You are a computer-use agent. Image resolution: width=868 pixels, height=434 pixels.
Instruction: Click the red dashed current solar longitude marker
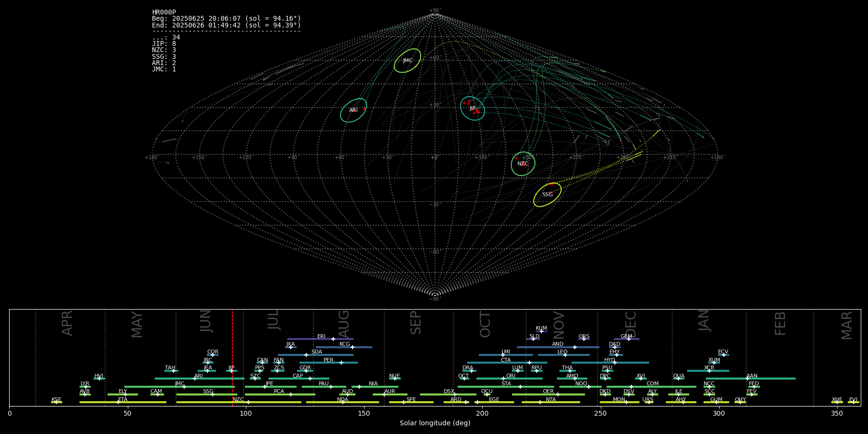pos(232,357)
